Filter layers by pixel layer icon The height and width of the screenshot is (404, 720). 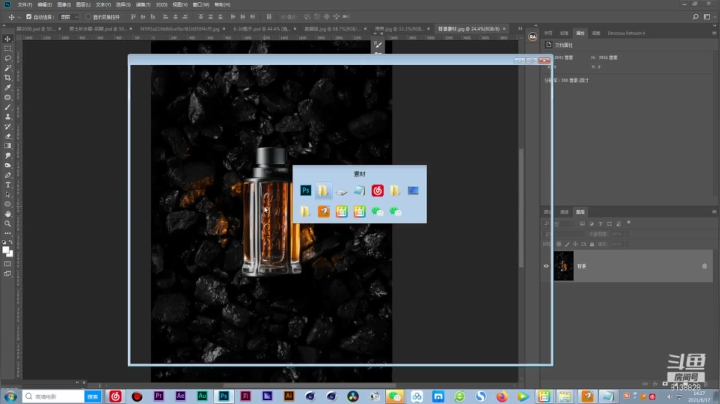tap(582, 224)
